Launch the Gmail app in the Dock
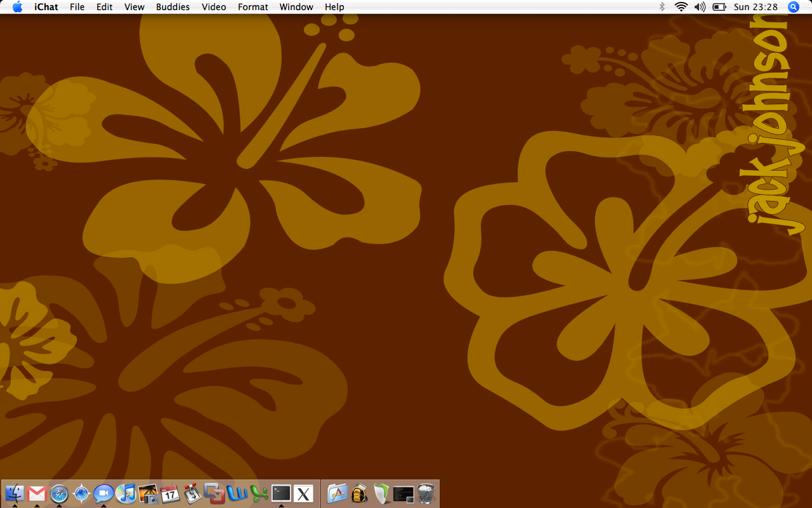Screen dimensions: 812x508 click(x=37, y=493)
